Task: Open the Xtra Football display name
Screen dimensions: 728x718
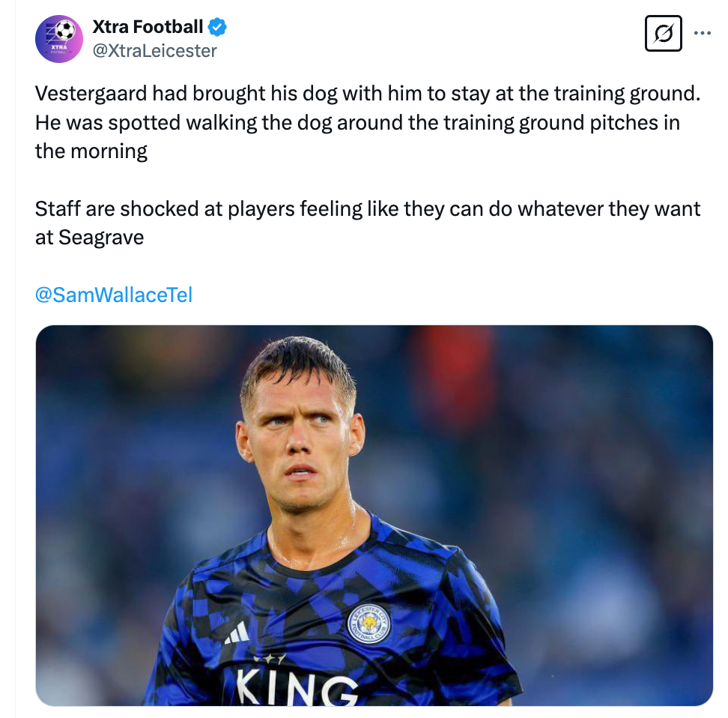Action: pos(148,27)
